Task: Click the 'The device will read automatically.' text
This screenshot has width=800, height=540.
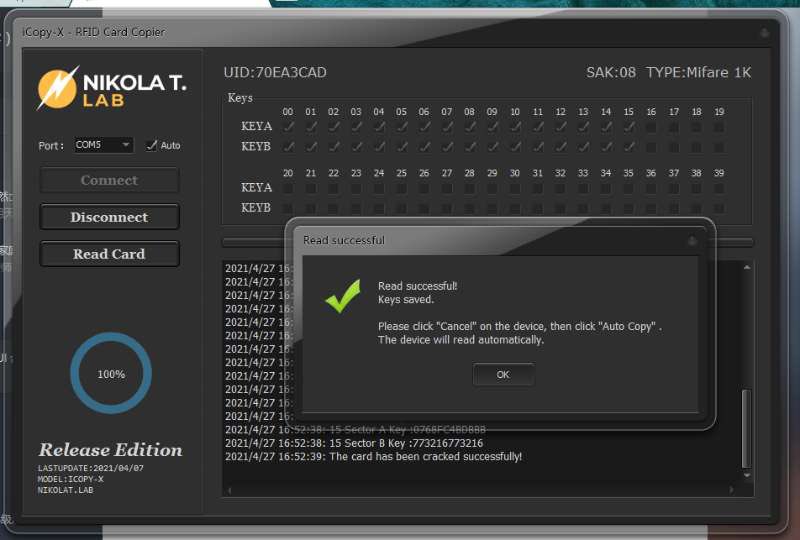Action: coord(461,340)
